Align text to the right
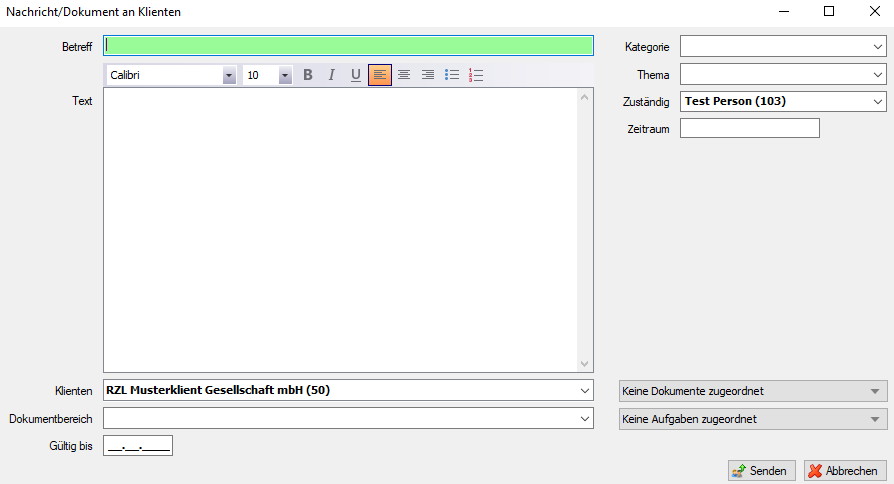 coord(428,75)
